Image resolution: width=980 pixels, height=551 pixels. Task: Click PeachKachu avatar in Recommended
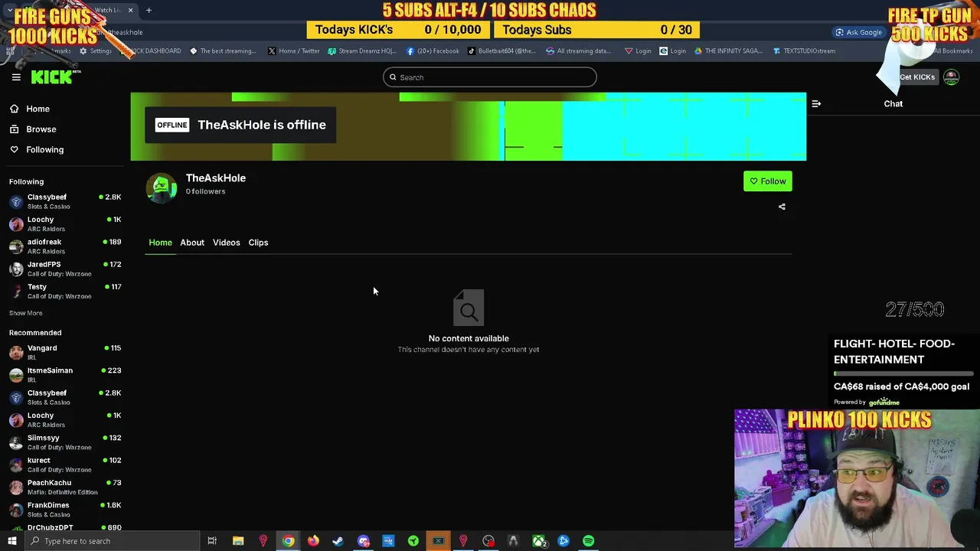point(16,487)
